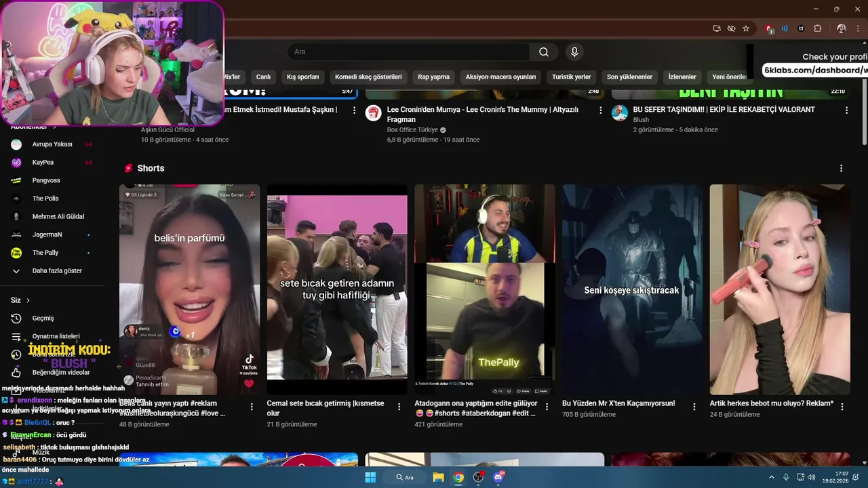Click the Shorts logo icon
The image size is (868, 488).
pos(128,168)
